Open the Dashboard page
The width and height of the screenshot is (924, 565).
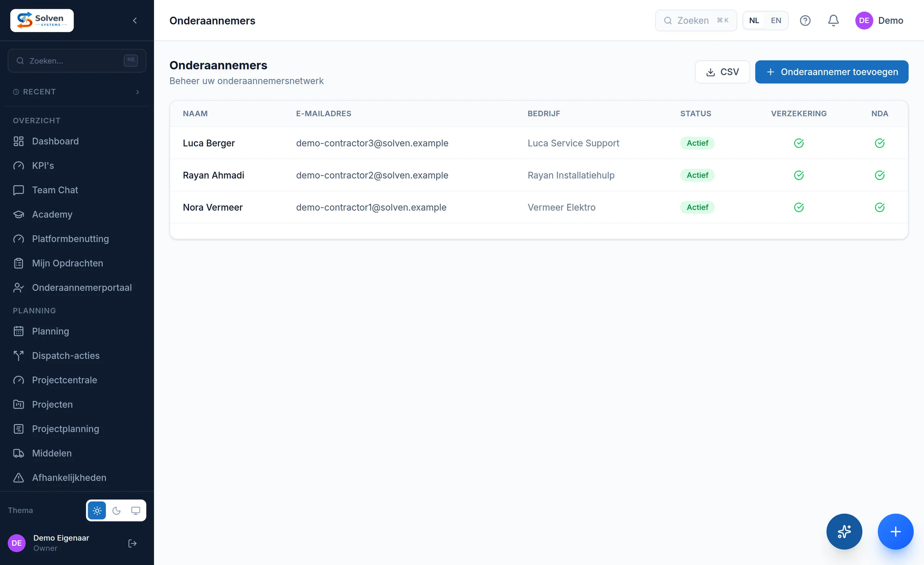pos(77,141)
